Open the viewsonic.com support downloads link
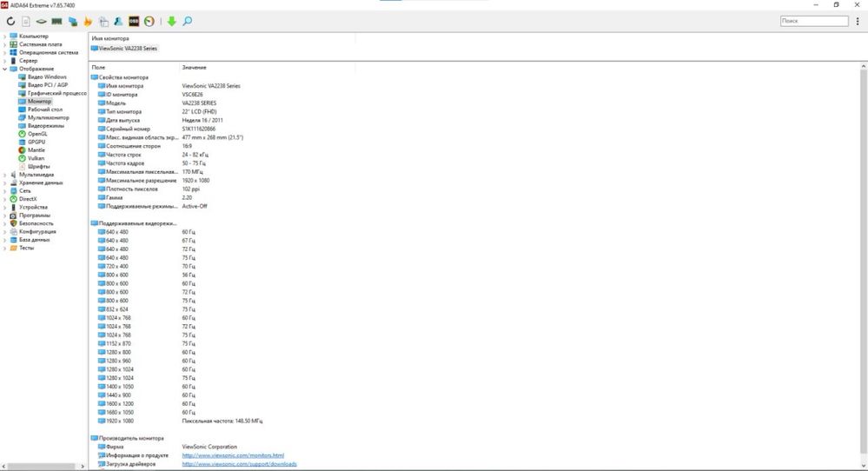The width and height of the screenshot is (868, 471). coord(239,464)
